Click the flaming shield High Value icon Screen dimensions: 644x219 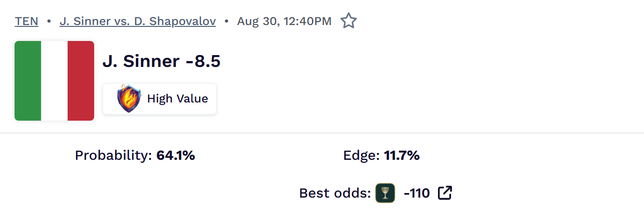129,99
